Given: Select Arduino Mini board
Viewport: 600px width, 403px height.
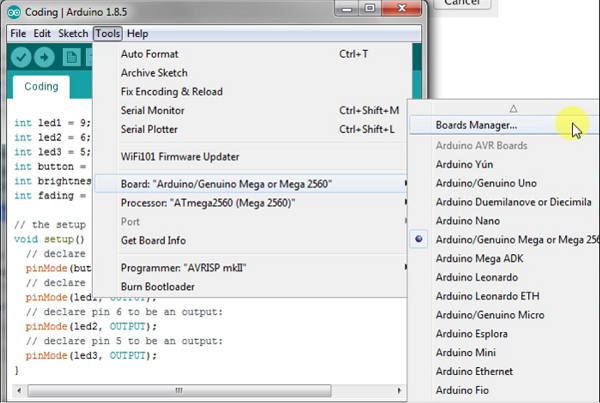Looking at the screenshot, I should click(504, 352).
